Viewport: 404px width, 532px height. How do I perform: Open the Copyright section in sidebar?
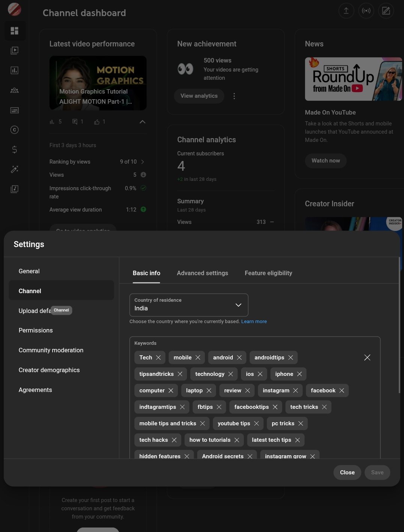pyautogui.click(x=14, y=130)
